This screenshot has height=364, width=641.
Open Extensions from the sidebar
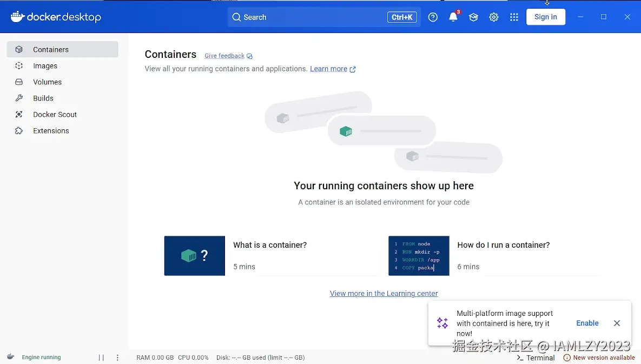[63, 131]
